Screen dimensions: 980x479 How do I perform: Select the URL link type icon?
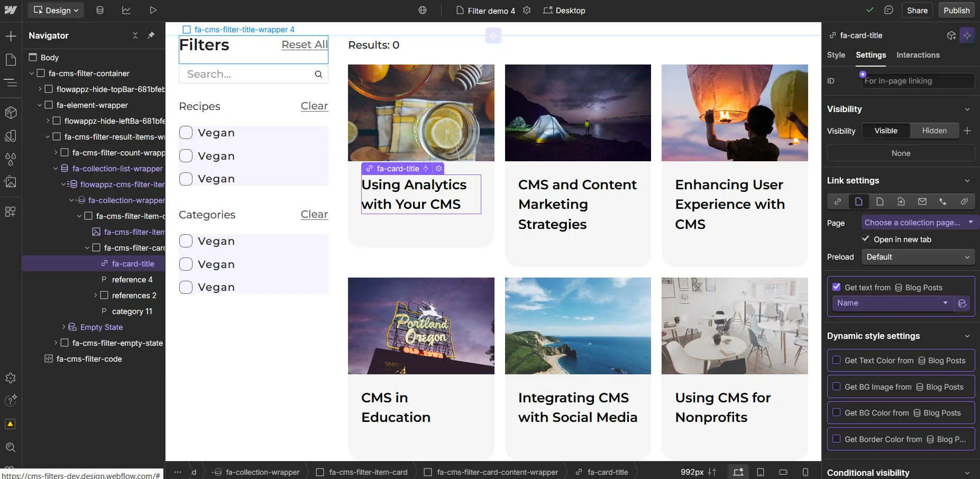[x=838, y=201]
